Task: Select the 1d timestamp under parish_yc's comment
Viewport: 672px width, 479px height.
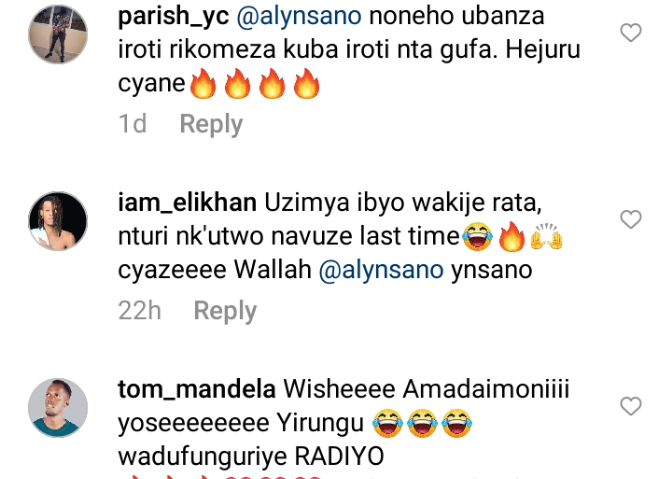Action: (x=132, y=124)
